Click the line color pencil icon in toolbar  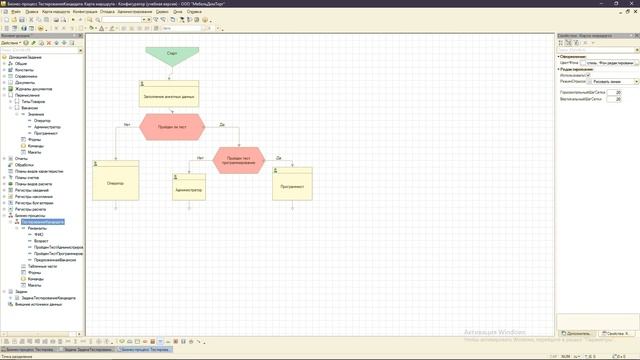click(x=111, y=29)
